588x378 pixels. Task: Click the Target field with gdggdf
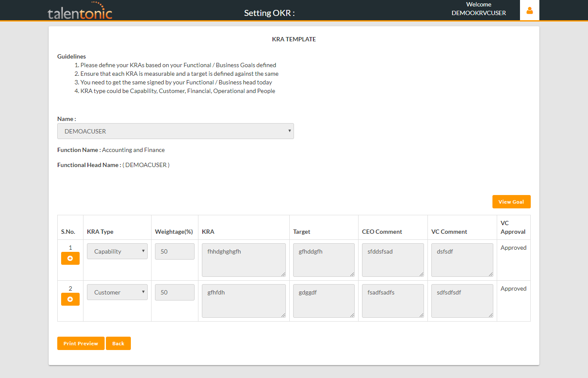[x=324, y=301]
